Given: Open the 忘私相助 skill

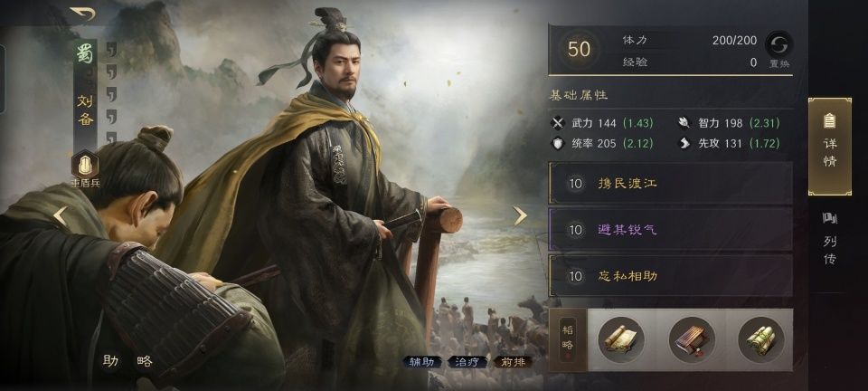Looking at the screenshot, I should (x=670, y=275).
